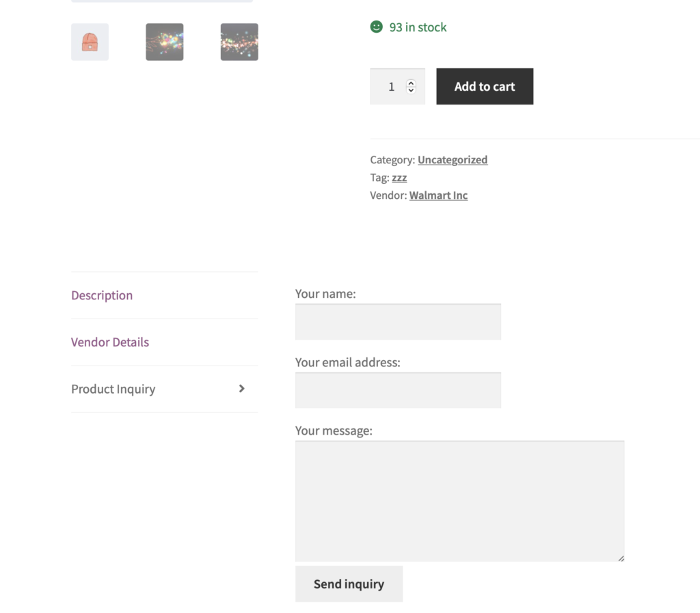Visit the Walmart Inc vendor page
This screenshot has width=700, height=613.
point(438,195)
